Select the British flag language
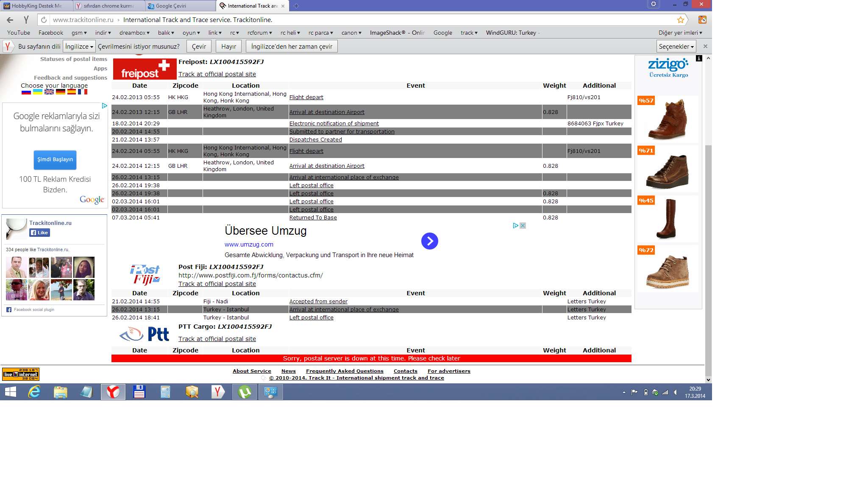This screenshot has height=488, width=868. tap(49, 91)
